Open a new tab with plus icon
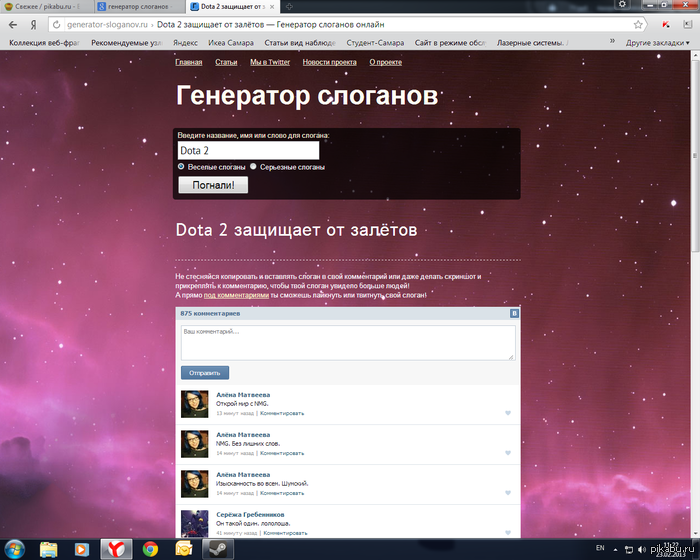700x560 pixels. pos(289,7)
